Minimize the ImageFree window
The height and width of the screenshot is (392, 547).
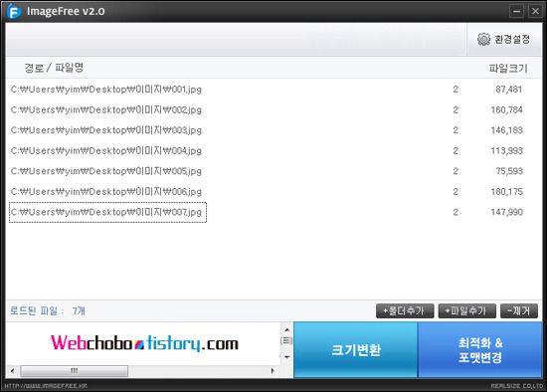[516, 11]
